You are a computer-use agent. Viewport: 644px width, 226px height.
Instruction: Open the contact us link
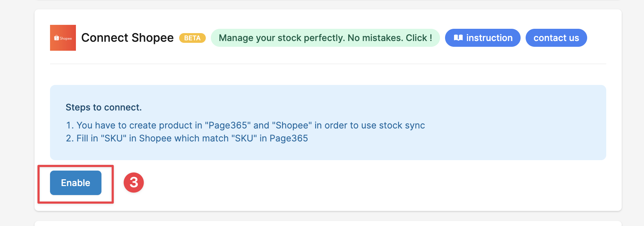(x=556, y=38)
